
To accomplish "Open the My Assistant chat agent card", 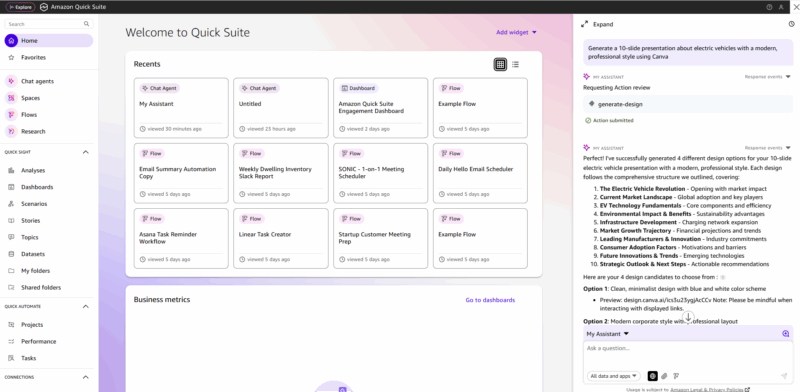I will pos(181,108).
